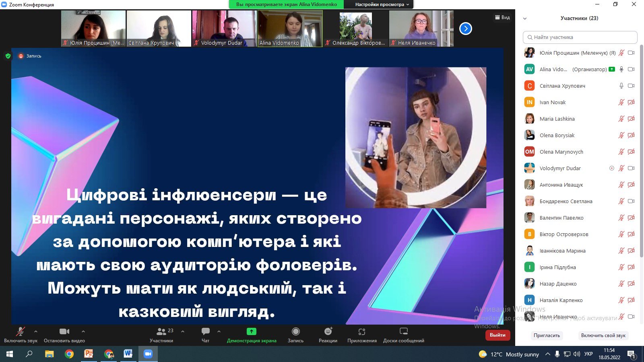Select participant Антонина Иващук in list
This screenshot has height=362, width=644.
click(x=580, y=185)
